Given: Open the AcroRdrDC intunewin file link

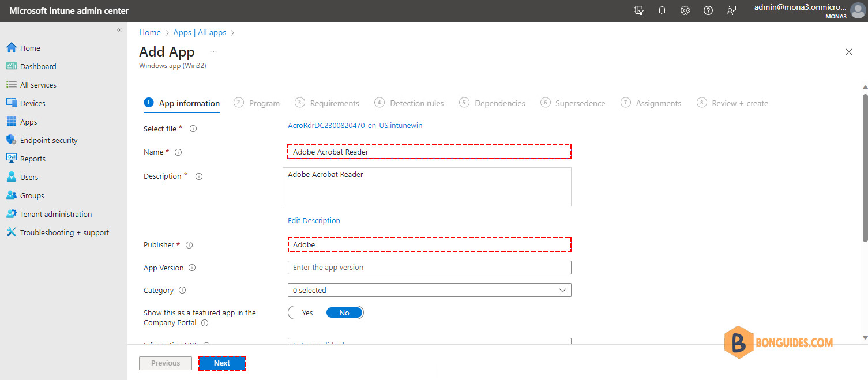Looking at the screenshot, I should coord(355,125).
